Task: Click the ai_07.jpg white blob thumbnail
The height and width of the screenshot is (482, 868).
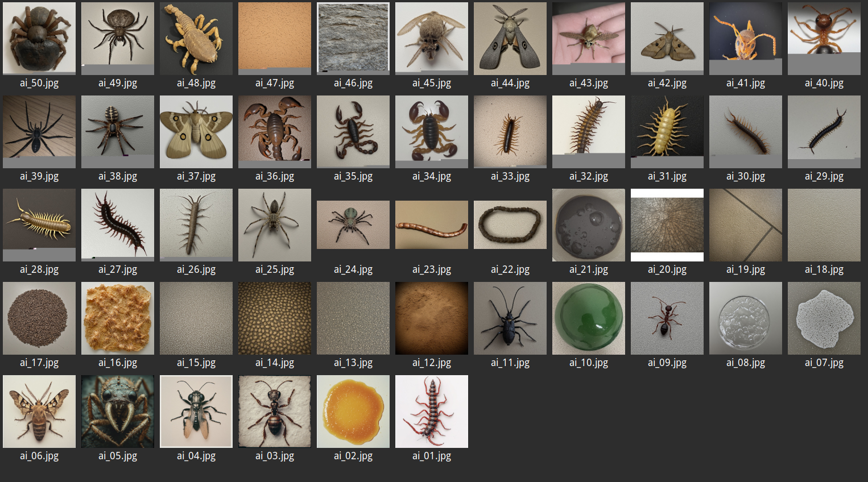Action: (x=824, y=318)
